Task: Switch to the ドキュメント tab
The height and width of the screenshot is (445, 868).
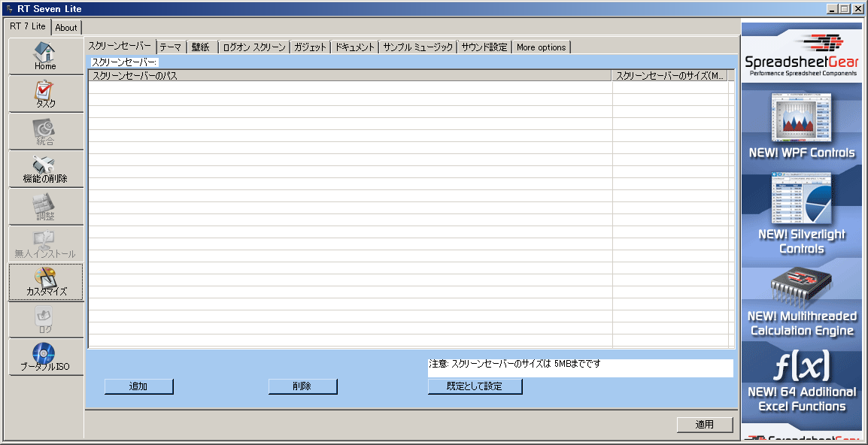Action: click(x=355, y=47)
